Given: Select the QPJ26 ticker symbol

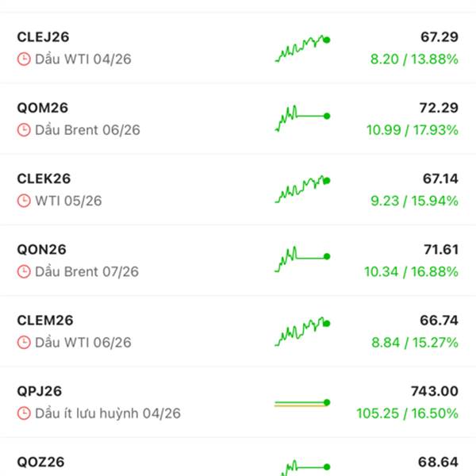Looking at the screenshot, I should 40,391.
